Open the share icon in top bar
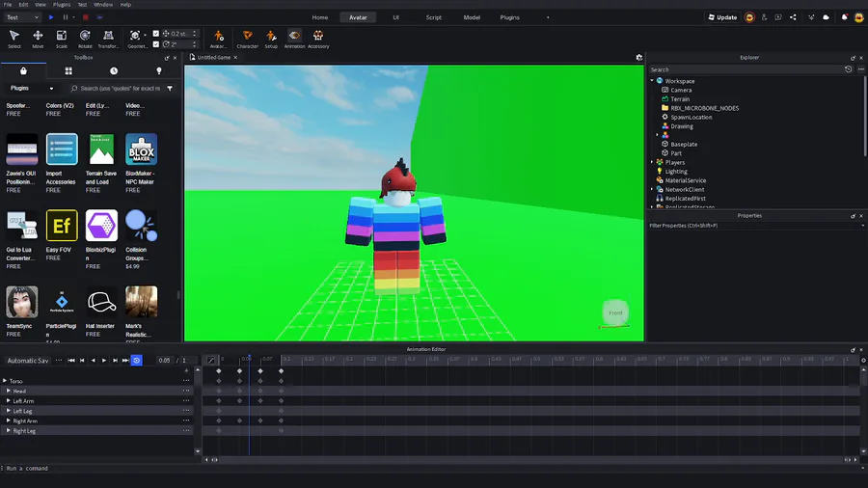The width and height of the screenshot is (868, 488). click(x=793, y=17)
